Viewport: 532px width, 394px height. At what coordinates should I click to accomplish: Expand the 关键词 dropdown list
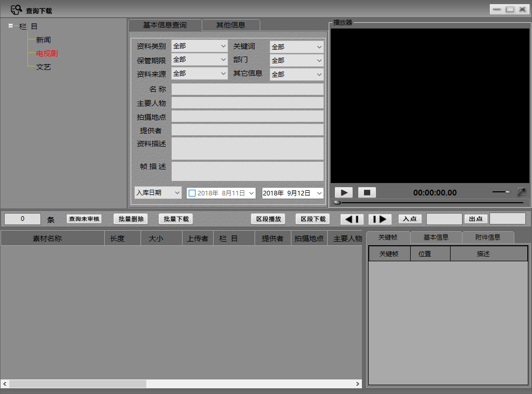tap(297, 47)
